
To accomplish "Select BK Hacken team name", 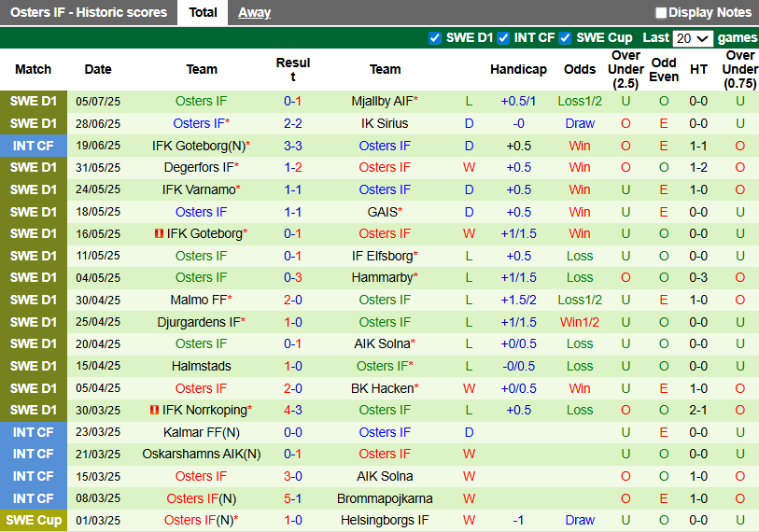I will (385, 388).
